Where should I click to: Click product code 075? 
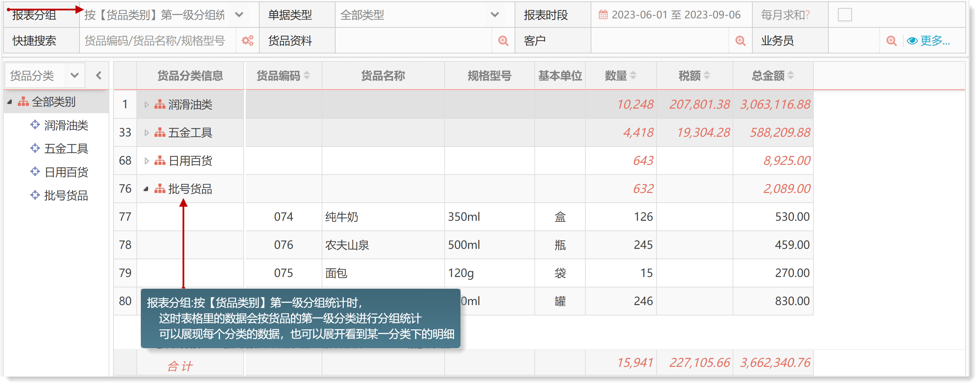[284, 273]
